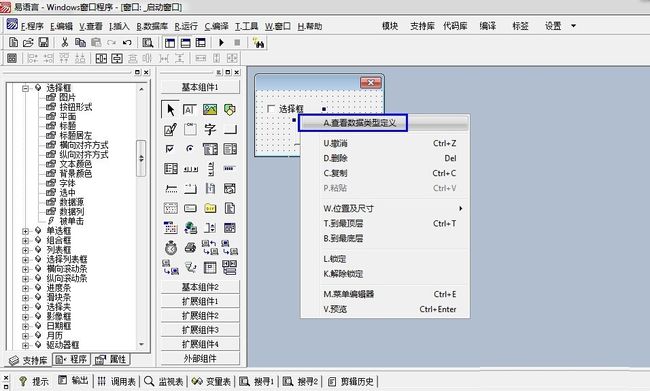The height and width of the screenshot is (391, 650).
Task: Select the Shape box component icon
Action: point(230,109)
